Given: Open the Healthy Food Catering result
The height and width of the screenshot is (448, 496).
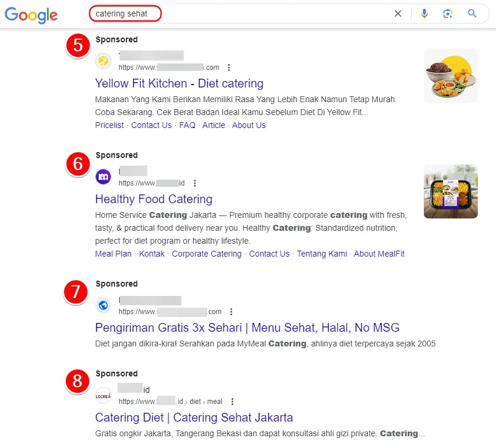Looking at the screenshot, I should [154, 199].
